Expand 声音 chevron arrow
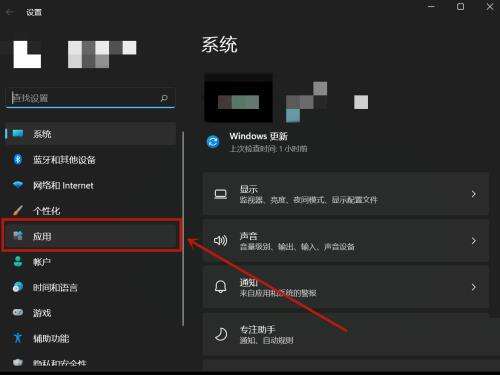 click(x=474, y=240)
